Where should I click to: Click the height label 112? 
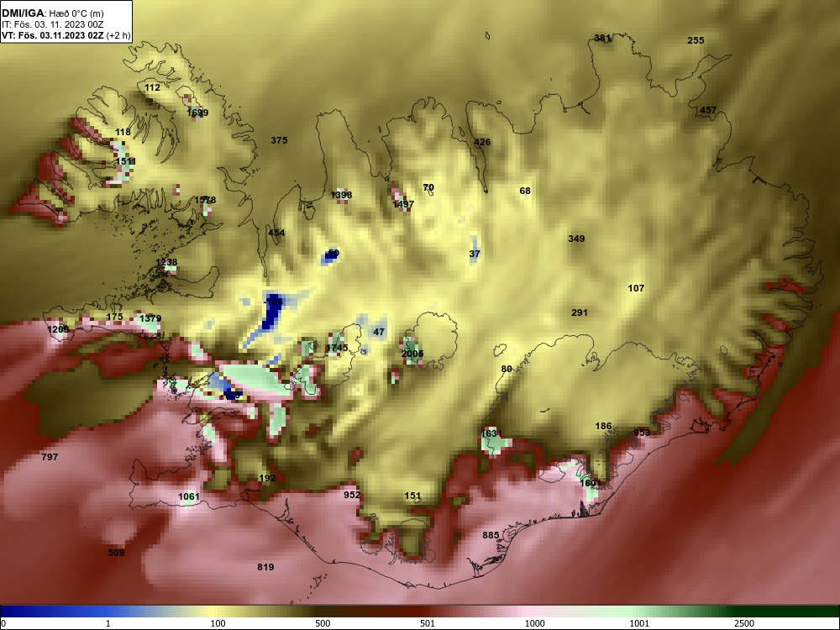tap(152, 87)
